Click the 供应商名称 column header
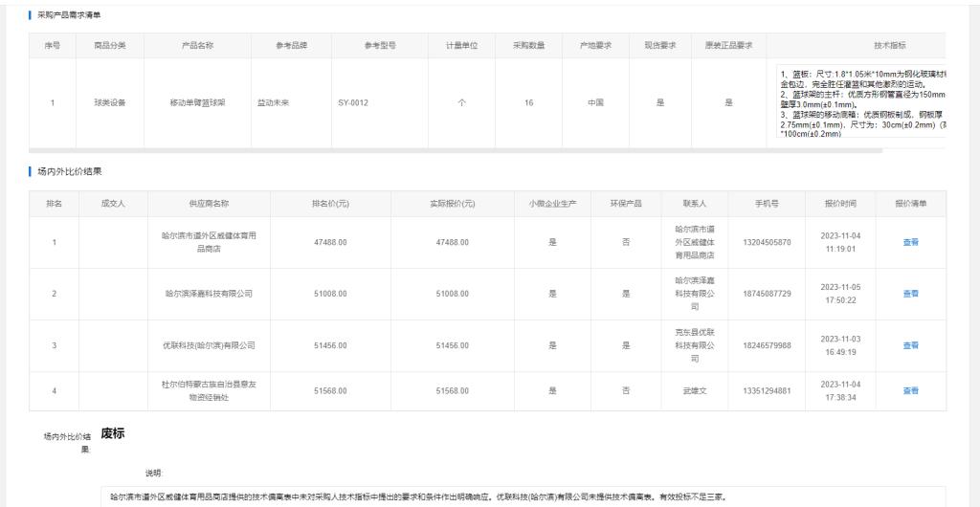The width and height of the screenshot is (980, 507). (209, 203)
